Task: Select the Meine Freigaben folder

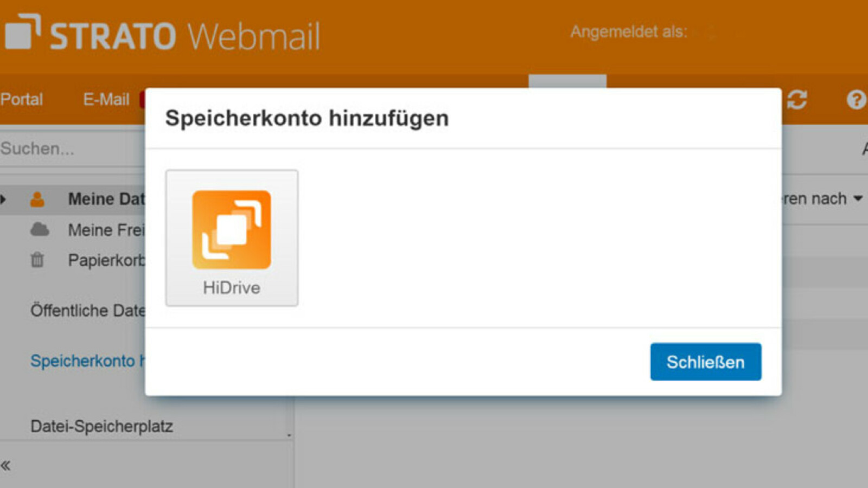Action: click(x=106, y=230)
